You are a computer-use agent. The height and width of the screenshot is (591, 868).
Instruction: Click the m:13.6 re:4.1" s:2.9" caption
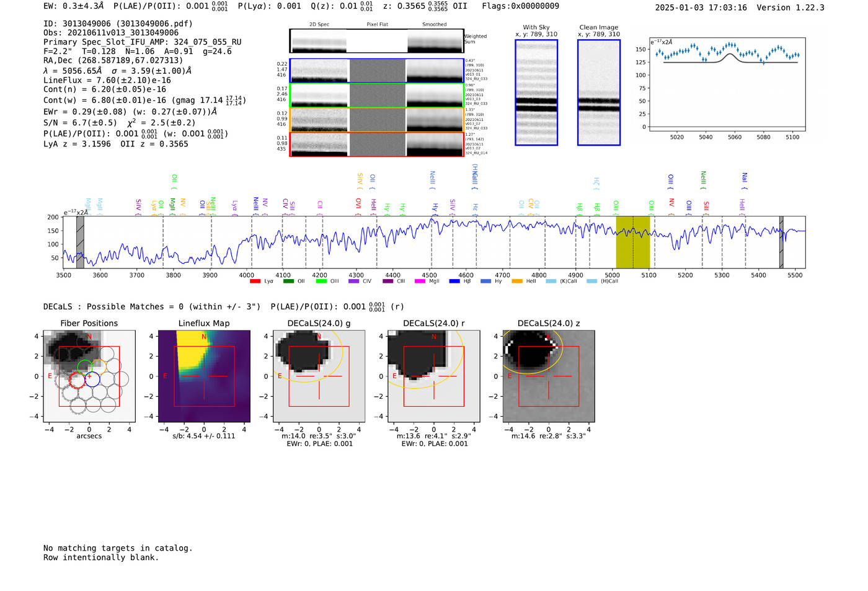434,436
